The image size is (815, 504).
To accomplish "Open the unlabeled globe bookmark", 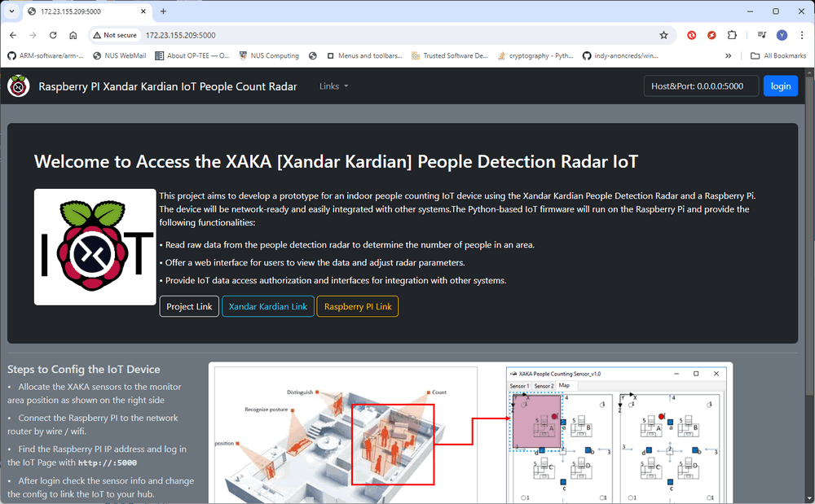I will (312, 55).
